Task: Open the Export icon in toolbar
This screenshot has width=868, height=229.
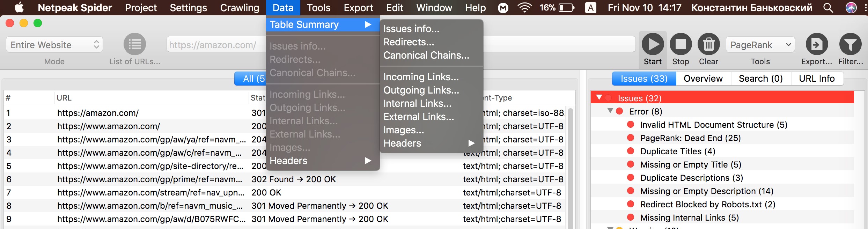Action: point(816,45)
